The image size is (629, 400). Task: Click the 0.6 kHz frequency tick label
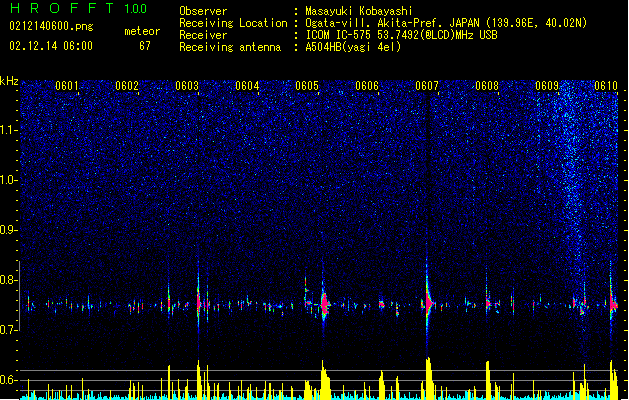click(x=8, y=380)
